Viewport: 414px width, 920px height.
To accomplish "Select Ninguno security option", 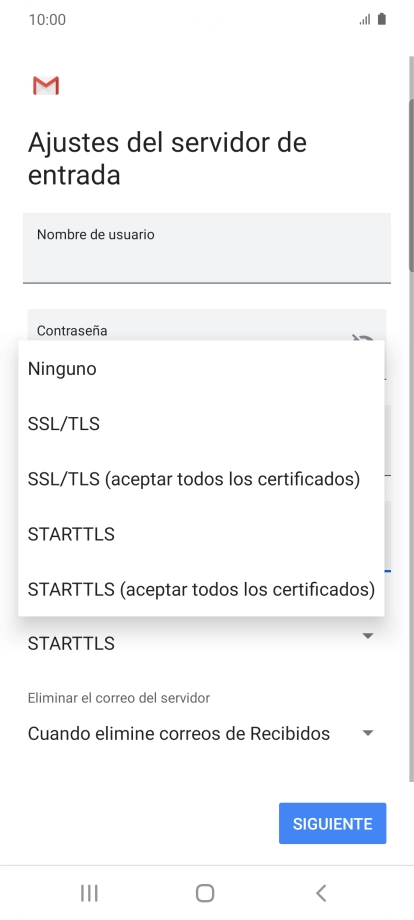I will [x=201, y=368].
